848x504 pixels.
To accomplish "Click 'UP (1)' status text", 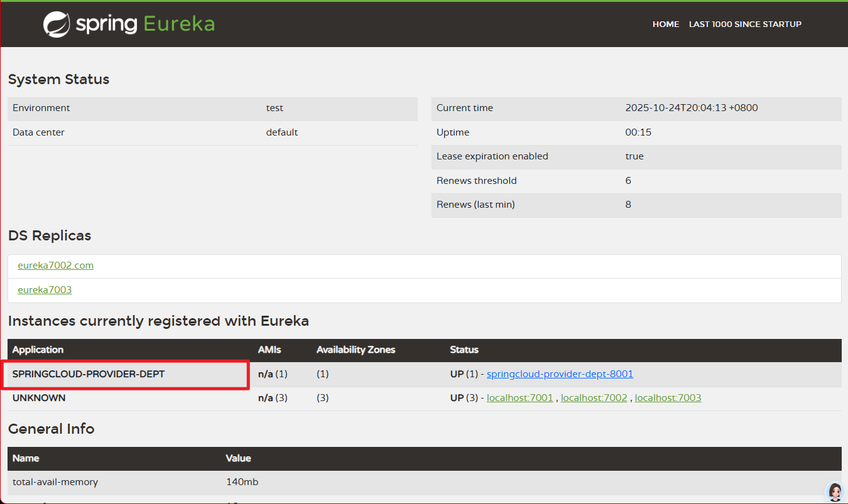I will (x=465, y=374).
